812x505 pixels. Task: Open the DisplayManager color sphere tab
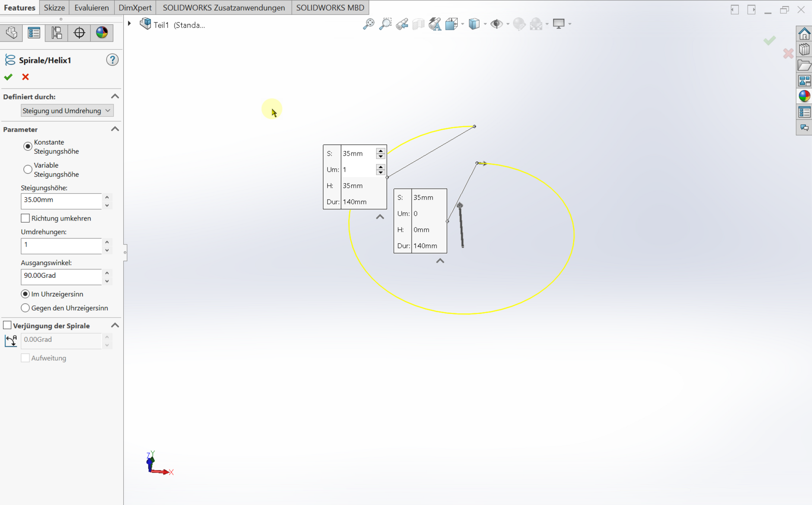click(102, 33)
